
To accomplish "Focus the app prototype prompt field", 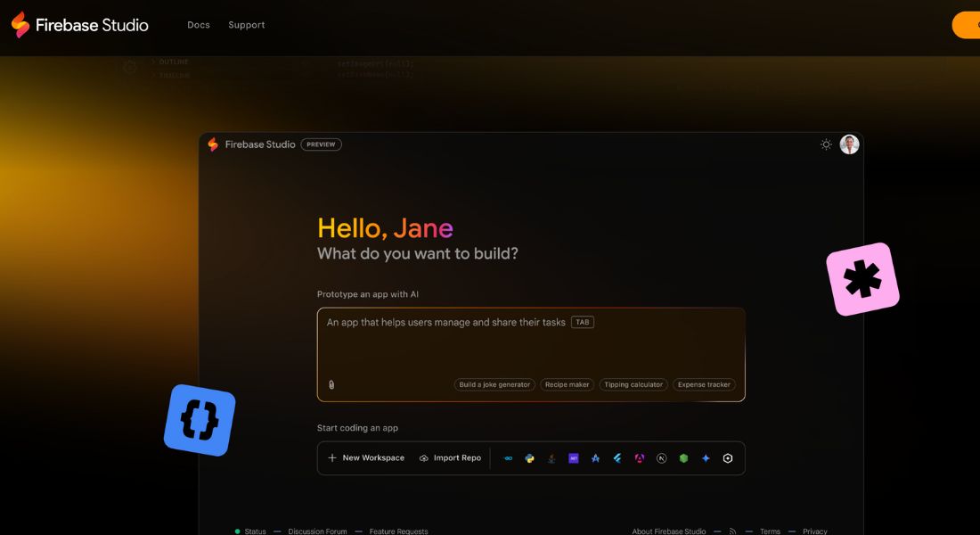I will point(531,354).
